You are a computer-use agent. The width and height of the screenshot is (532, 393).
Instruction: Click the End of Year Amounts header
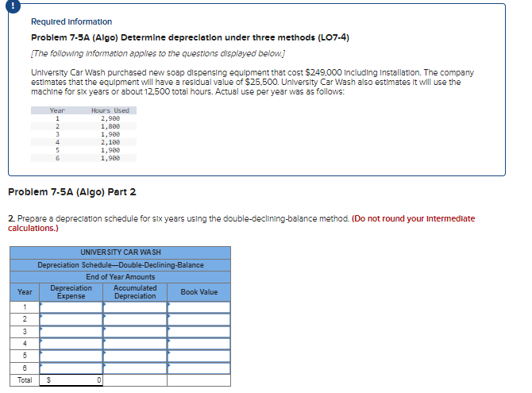[121, 277]
